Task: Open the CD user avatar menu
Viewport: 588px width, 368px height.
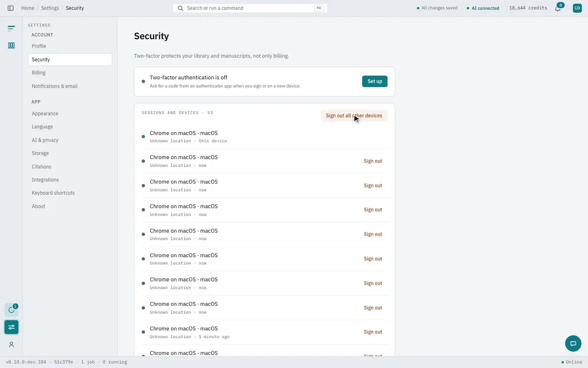Action: [x=577, y=8]
